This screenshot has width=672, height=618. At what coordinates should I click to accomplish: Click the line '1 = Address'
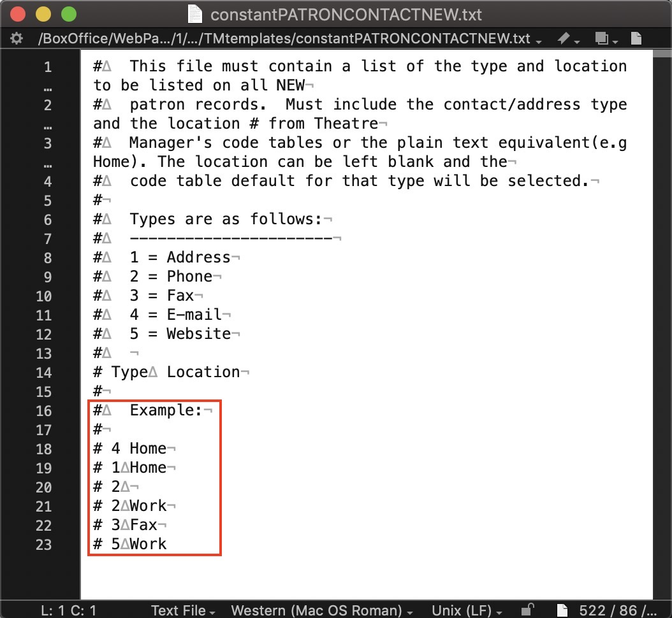tap(180, 257)
